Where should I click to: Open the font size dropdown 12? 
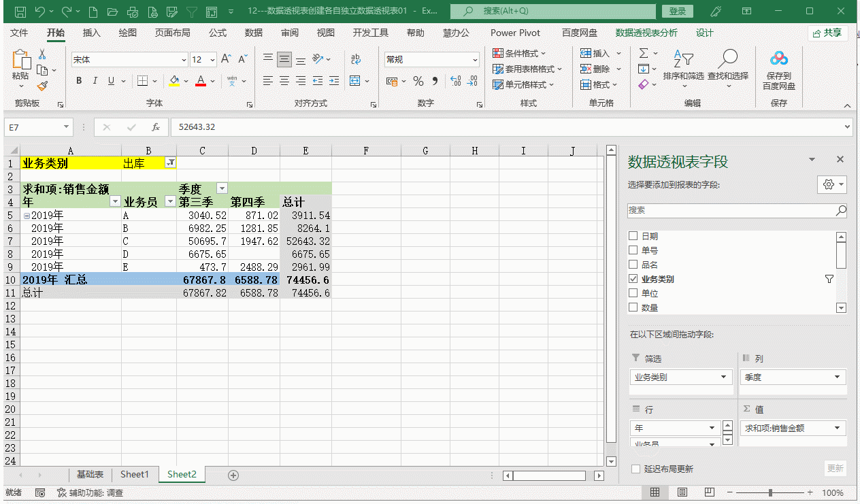pyautogui.click(x=212, y=60)
